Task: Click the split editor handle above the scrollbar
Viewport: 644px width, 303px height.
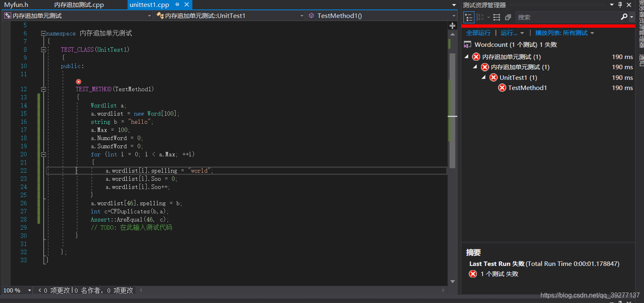Action: 452,26
